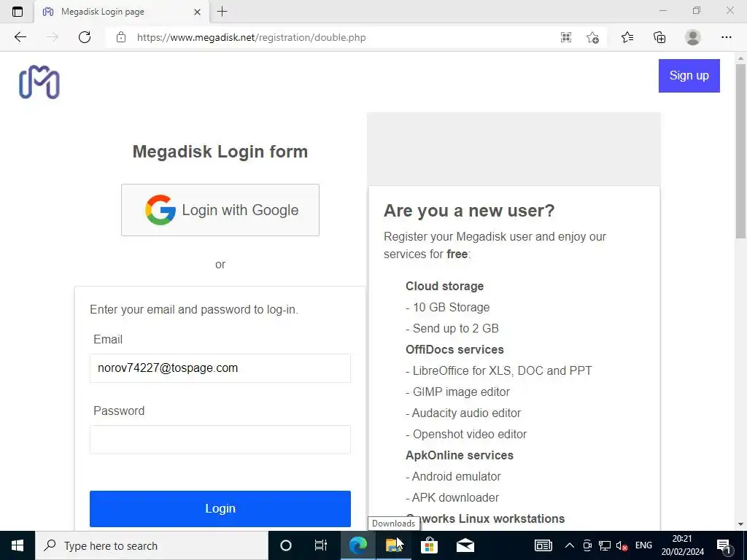This screenshot has height=560, width=747.
Task: Click '- LibreOffice for XLS, DOC and PPT'
Action: (499, 370)
